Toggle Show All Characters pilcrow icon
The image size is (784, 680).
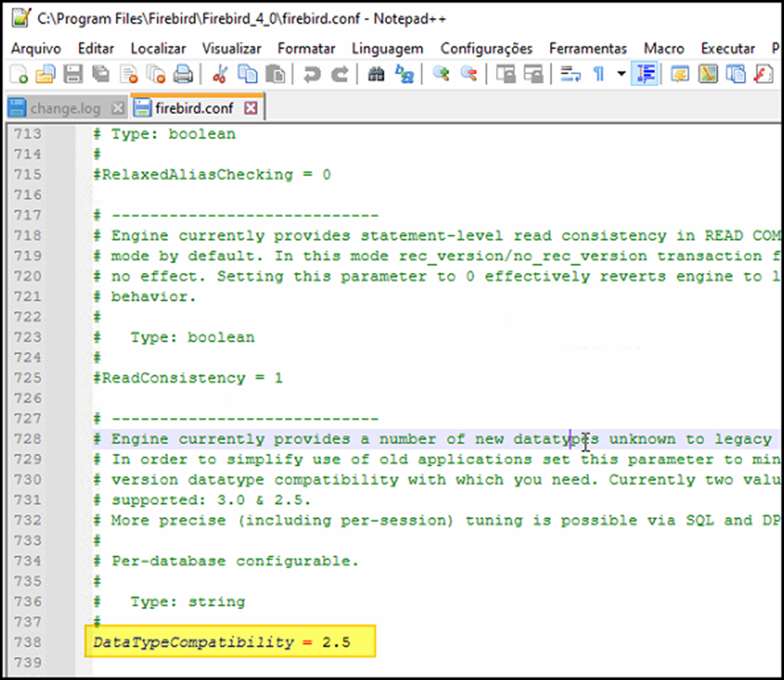pos(598,74)
